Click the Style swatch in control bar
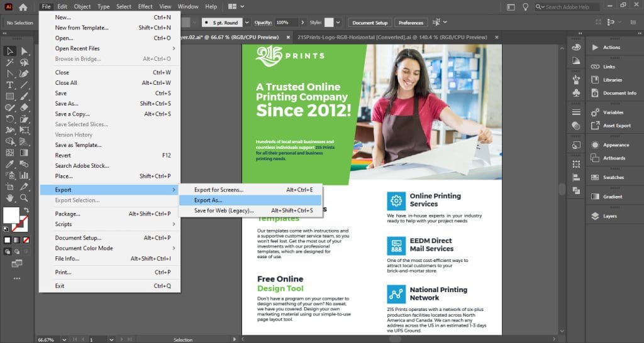Viewport: 644px width, 343px height. [x=329, y=23]
